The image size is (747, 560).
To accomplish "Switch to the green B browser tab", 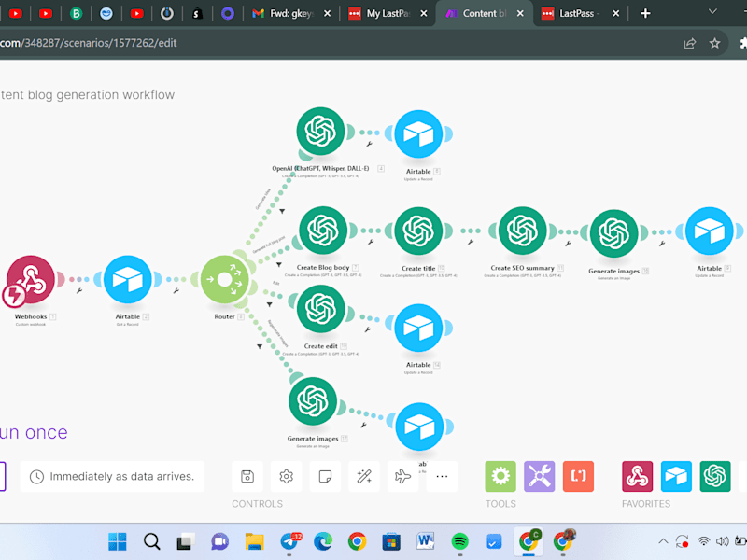I will pos(76,13).
